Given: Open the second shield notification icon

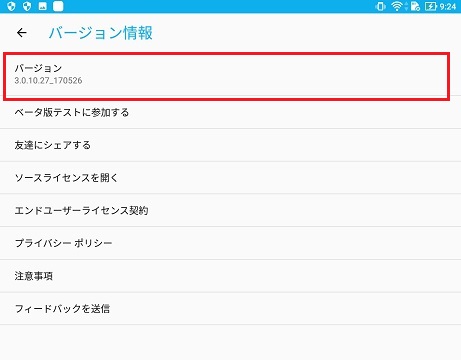Looking at the screenshot, I should (27, 6).
